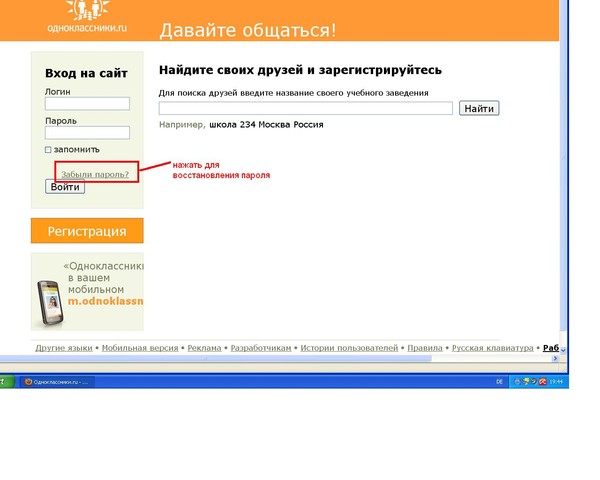Click the vertical scrollbar down arrow
This screenshot has height=480, width=600.
point(563,350)
